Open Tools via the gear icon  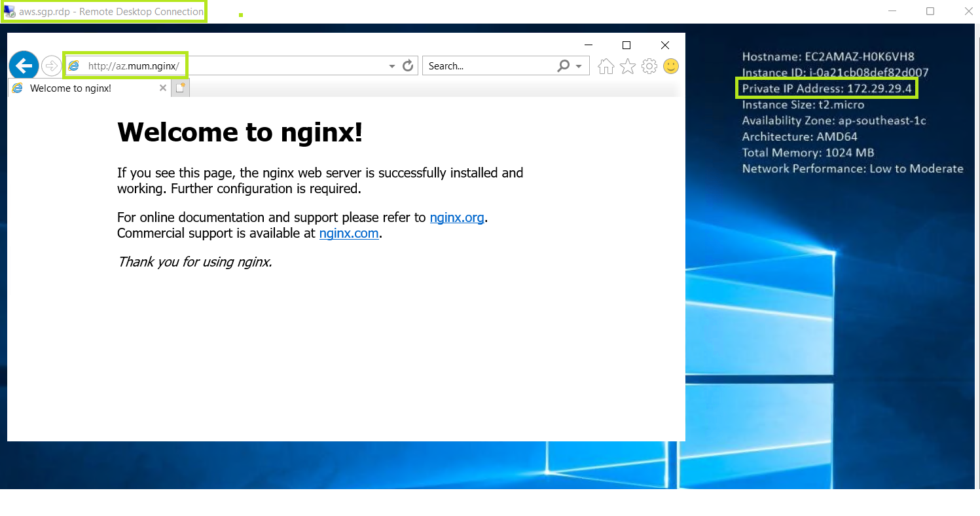click(x=649, y=65)
